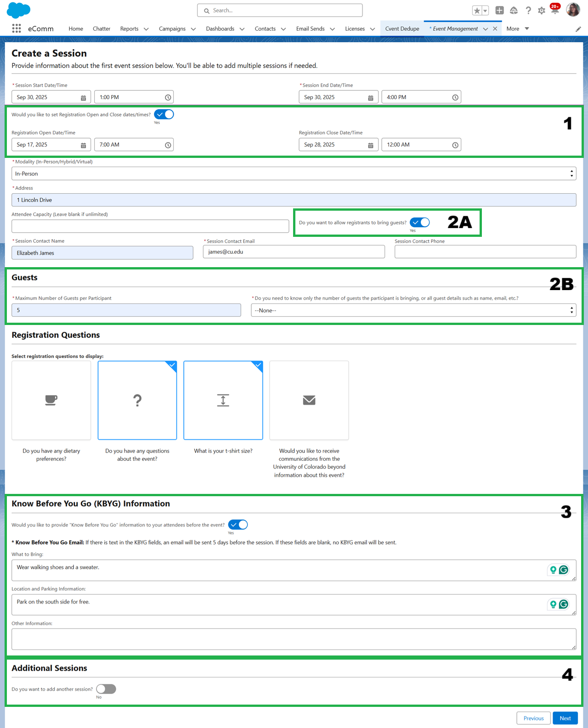Click the Previous button
Screen dimensions: 588x728
coord(533,718)
